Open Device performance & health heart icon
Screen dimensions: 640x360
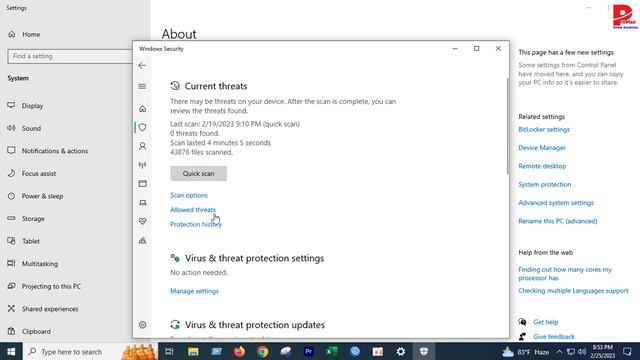coord(142,221)
